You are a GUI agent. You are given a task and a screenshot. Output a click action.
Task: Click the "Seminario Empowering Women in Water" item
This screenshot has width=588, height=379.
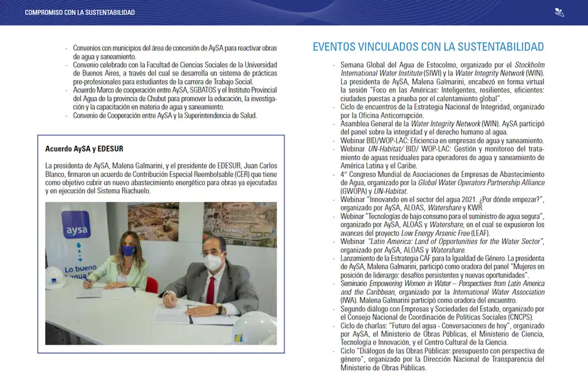442,292
